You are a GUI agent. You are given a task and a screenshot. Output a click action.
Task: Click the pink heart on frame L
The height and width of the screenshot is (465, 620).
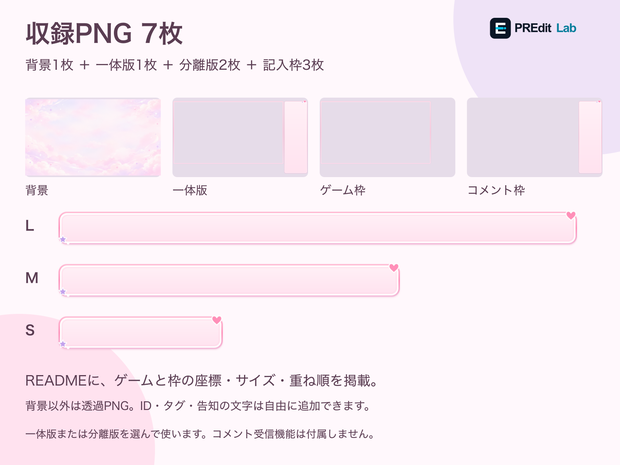[571, 215]
